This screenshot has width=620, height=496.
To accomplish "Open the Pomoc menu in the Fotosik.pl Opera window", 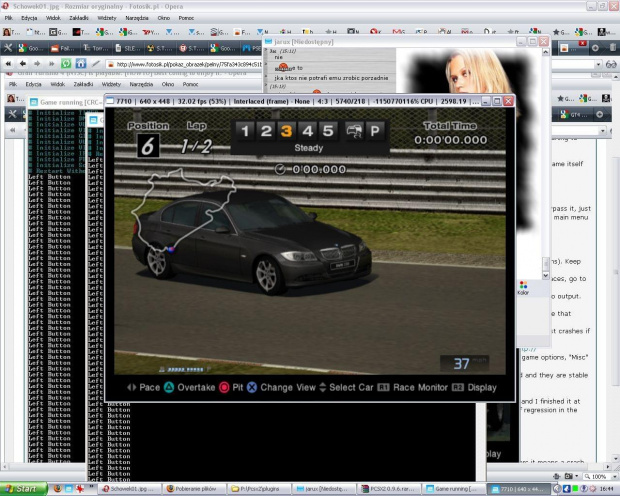I will pos(186,18).
